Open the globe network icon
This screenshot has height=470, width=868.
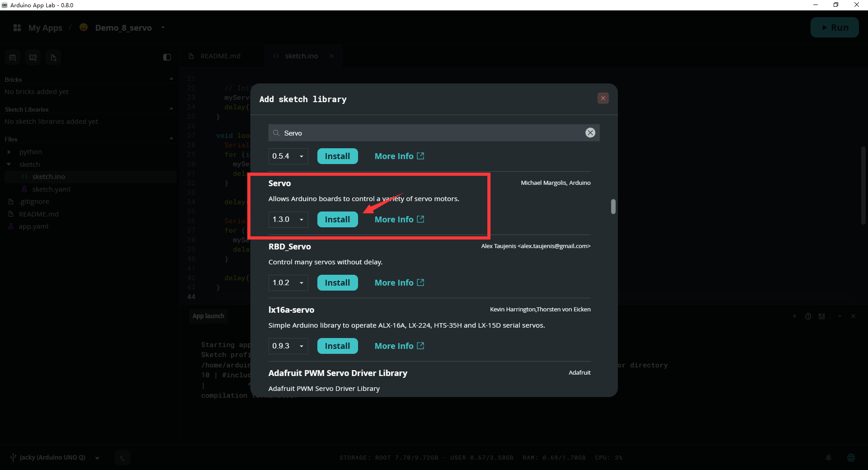(851, 457)
